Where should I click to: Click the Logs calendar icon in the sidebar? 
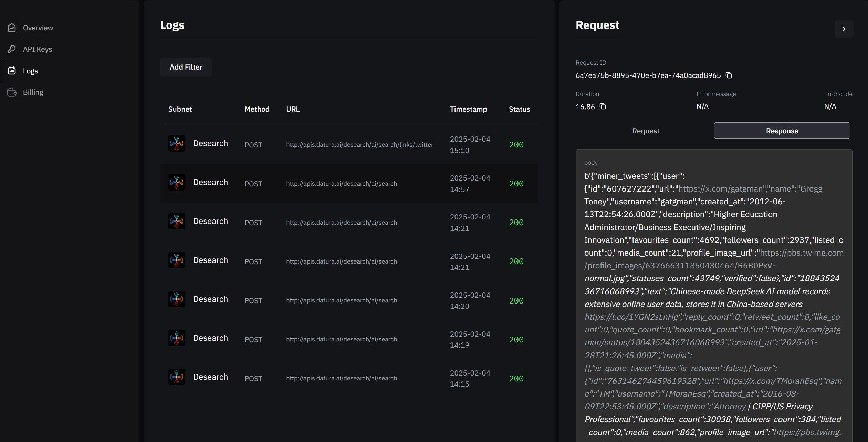[x=12, y=71]
